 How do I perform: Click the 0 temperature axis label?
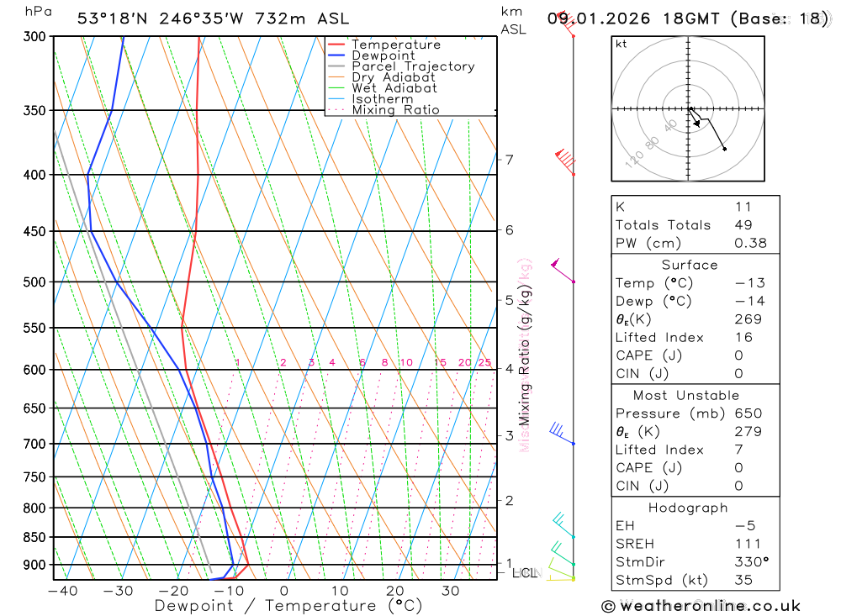click(284, 592)
